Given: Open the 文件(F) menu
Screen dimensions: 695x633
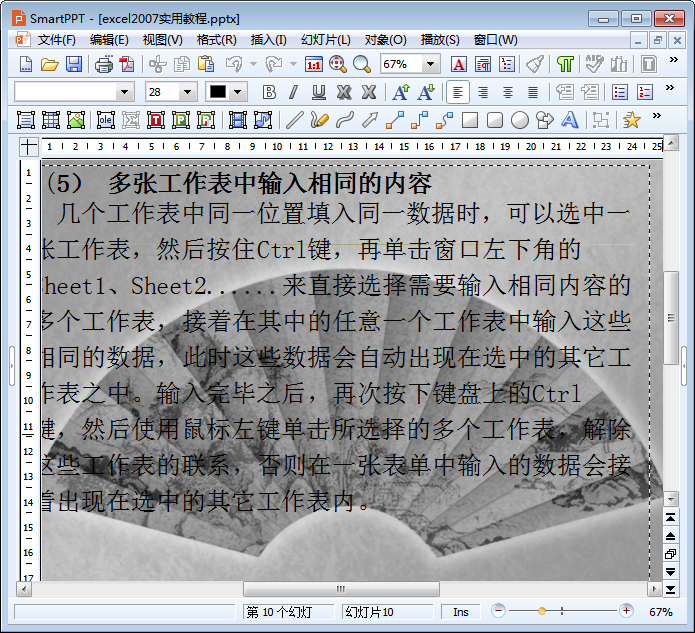Looking at the screenshot, I should pyautogui.click(x=57, y=40).
